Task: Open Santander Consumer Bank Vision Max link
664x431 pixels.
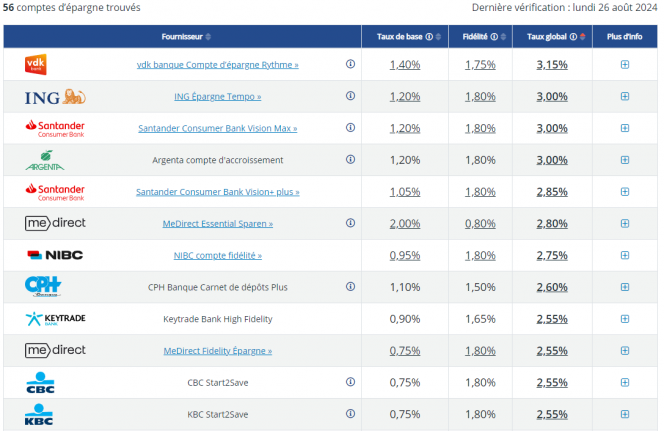Action: [x=217, y=128]
